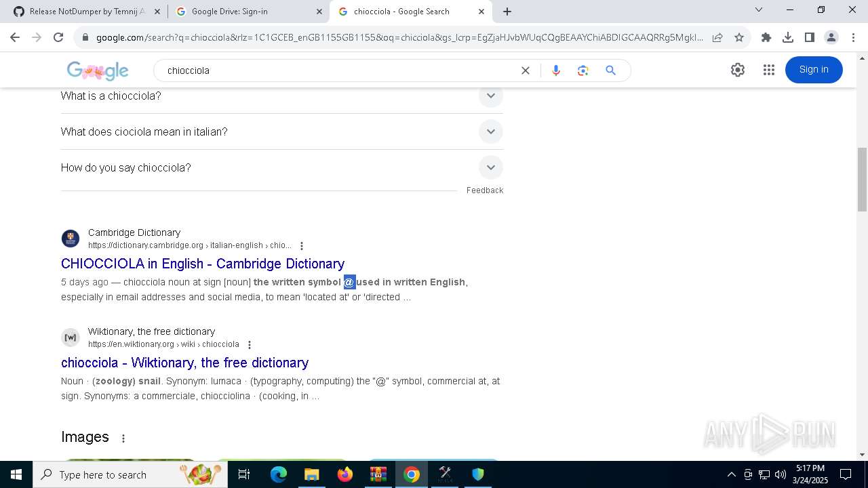The height and width of the screenshot is (488, 868).
Task: Open notification center on taskbar
Action: 846,474
